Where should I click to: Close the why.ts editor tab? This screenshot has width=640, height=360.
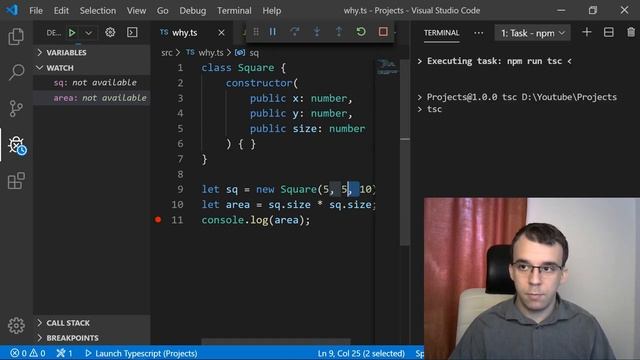[x=221, y=33]
